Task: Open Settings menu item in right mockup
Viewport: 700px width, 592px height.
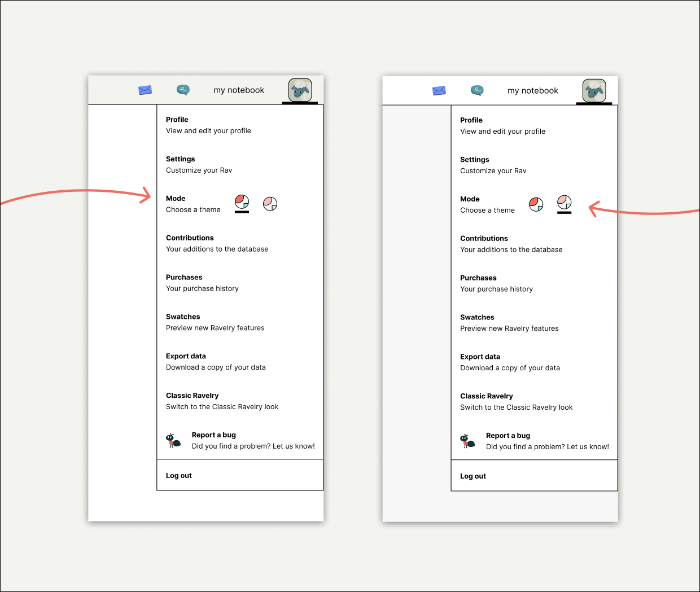Action: pyautogui.click(x=493, y=165)
